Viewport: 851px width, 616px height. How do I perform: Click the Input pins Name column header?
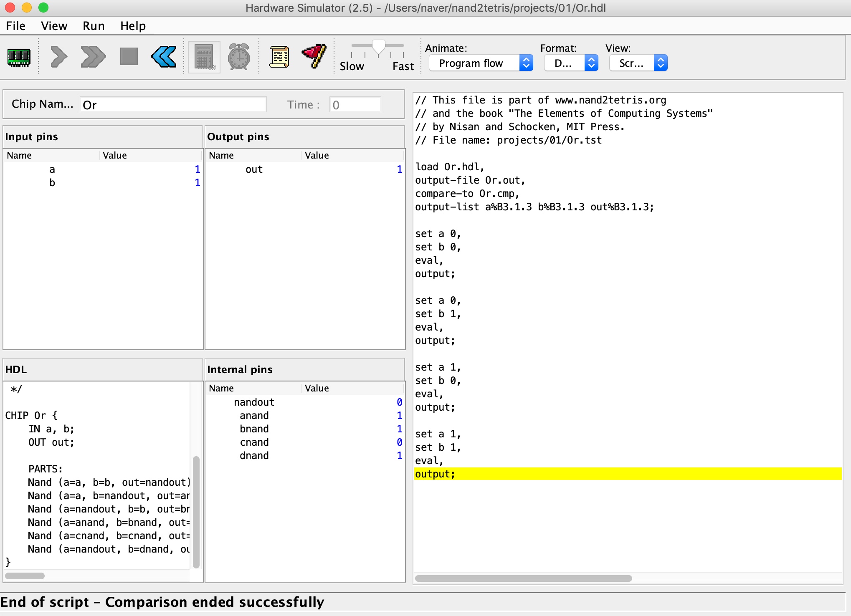[x=52, y=155]
